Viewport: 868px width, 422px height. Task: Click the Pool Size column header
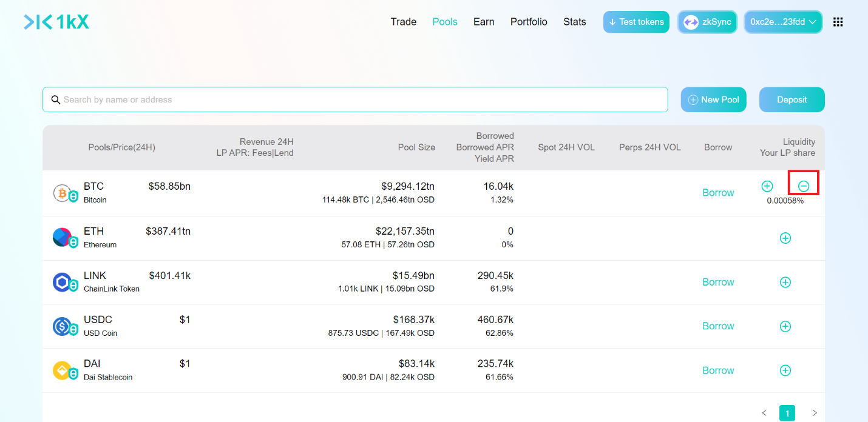coord(416,147)
